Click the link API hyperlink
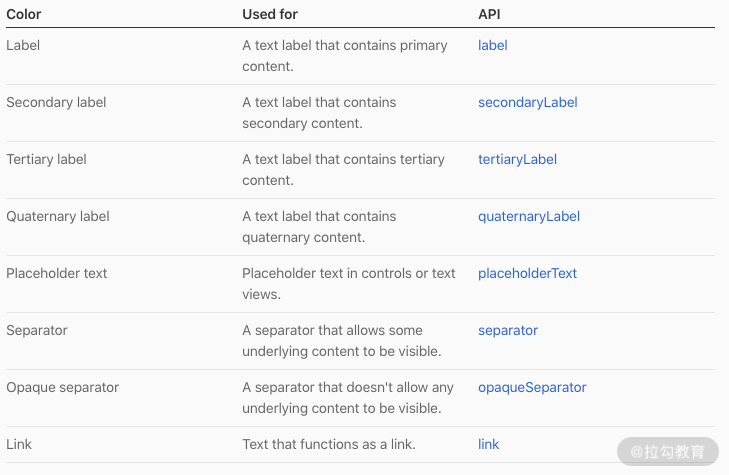The image size is (729, 475). pyautogui.click(x=489, y=444)
